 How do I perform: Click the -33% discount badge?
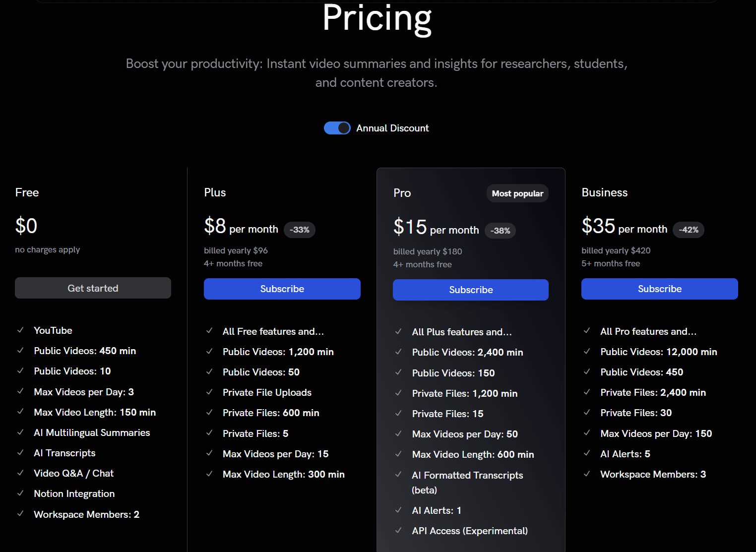point(300,230)
